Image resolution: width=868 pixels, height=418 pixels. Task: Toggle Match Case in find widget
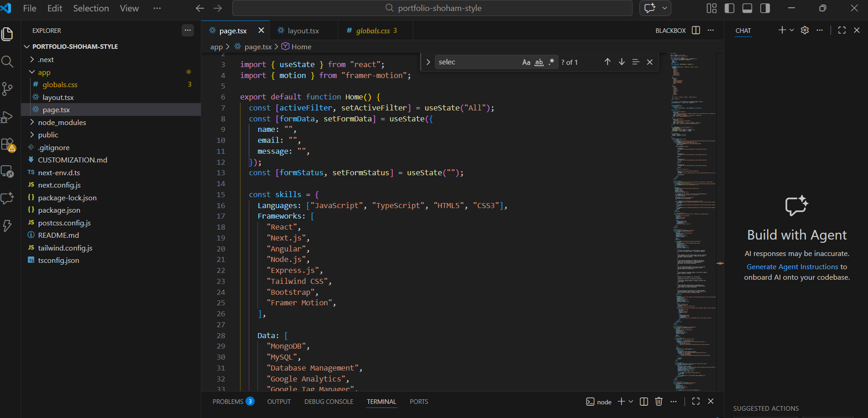click(x=526, y=62)
